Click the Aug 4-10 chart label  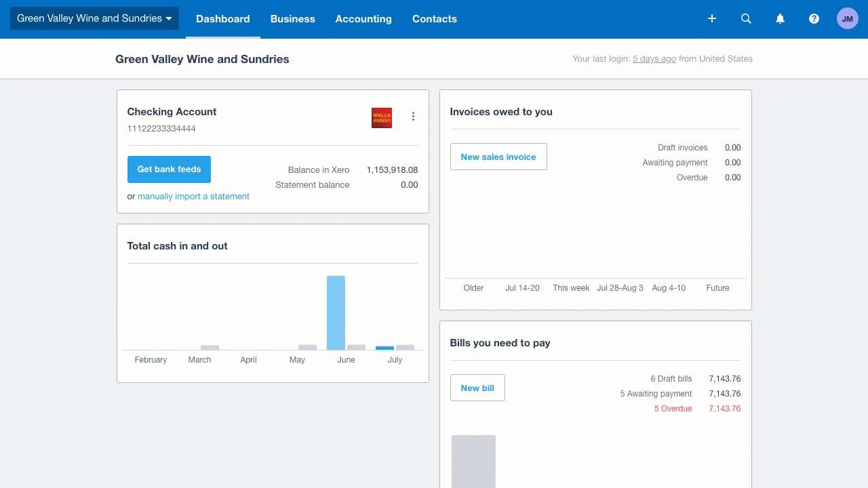point(669,288)
